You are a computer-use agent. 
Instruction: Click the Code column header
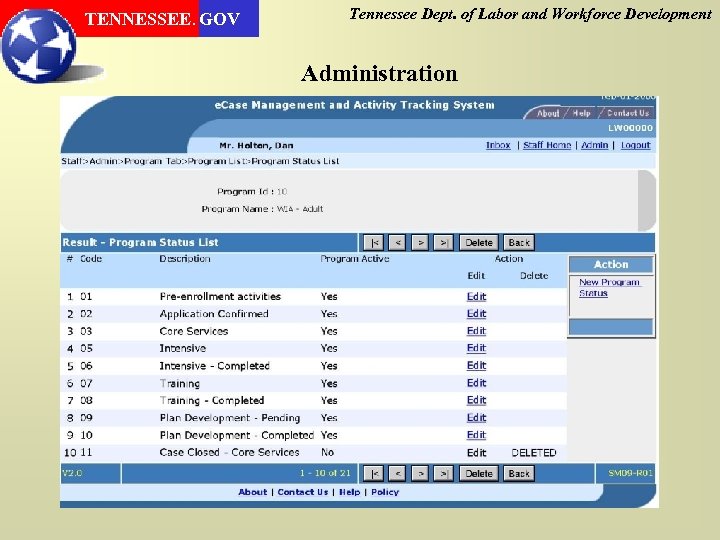pos(91,259)
